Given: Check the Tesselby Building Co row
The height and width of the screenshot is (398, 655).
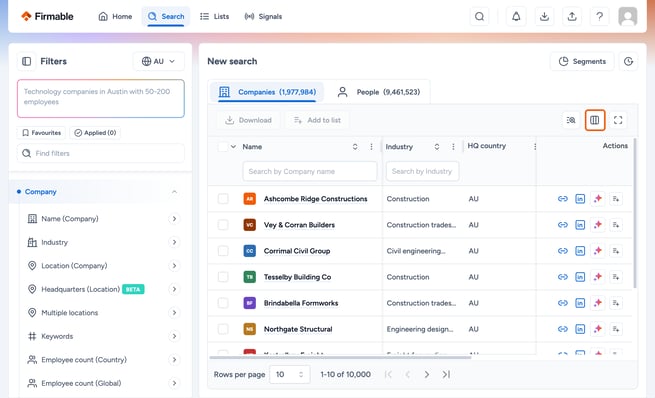Looking at the screenshot, I should [x=223, y=277].
